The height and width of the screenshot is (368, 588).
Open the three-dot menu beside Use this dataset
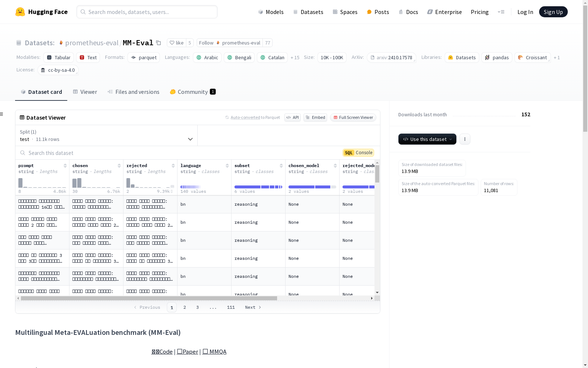[x=465, y=139]
